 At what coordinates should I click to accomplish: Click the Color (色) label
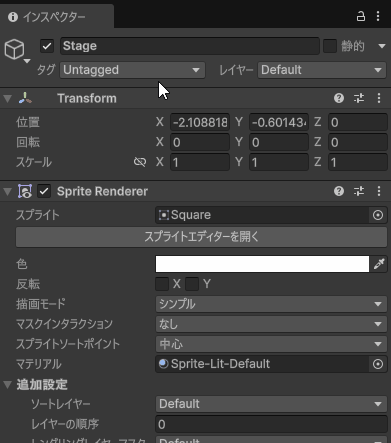point(22,264)
